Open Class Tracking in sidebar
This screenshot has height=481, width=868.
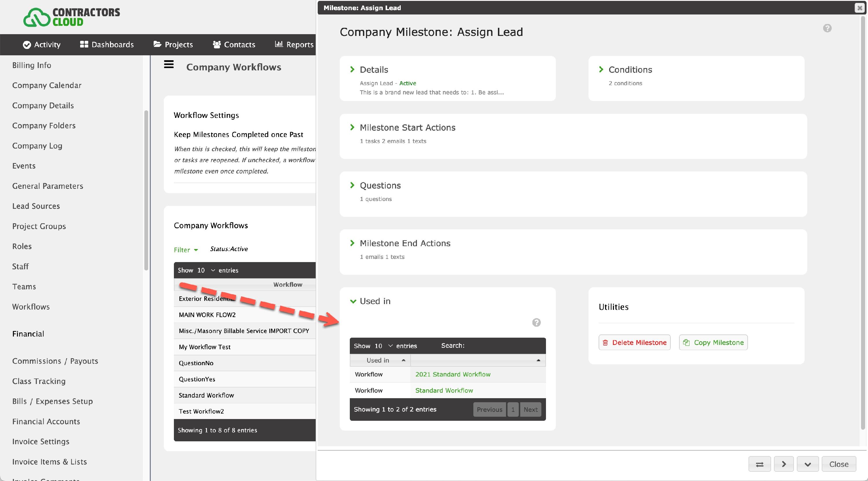[x=39, y=381]
